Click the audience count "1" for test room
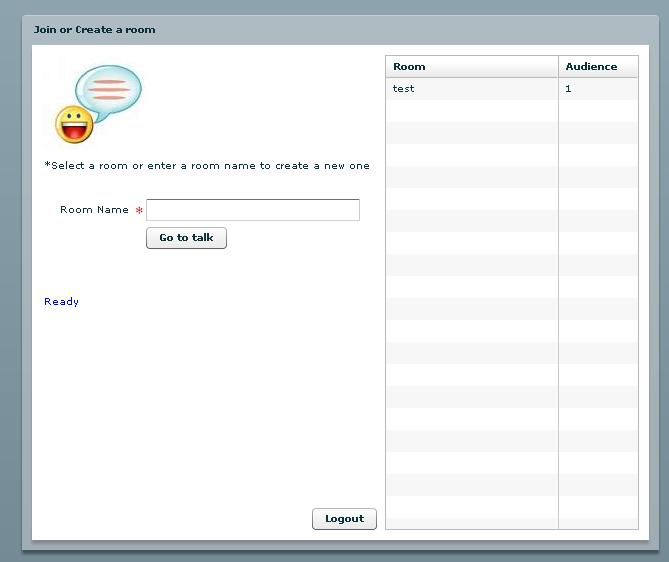The width and height of the screenshot is (669, 562). click(x=597, y=89)
